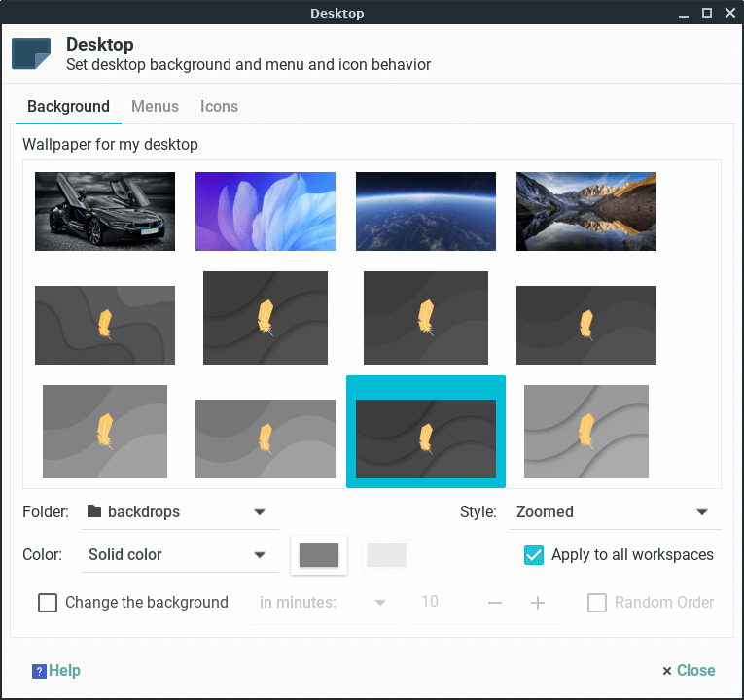Viewport: 744px width, 700px height.
Task: Click the Close button at bottom
Action: pos(689,671)
